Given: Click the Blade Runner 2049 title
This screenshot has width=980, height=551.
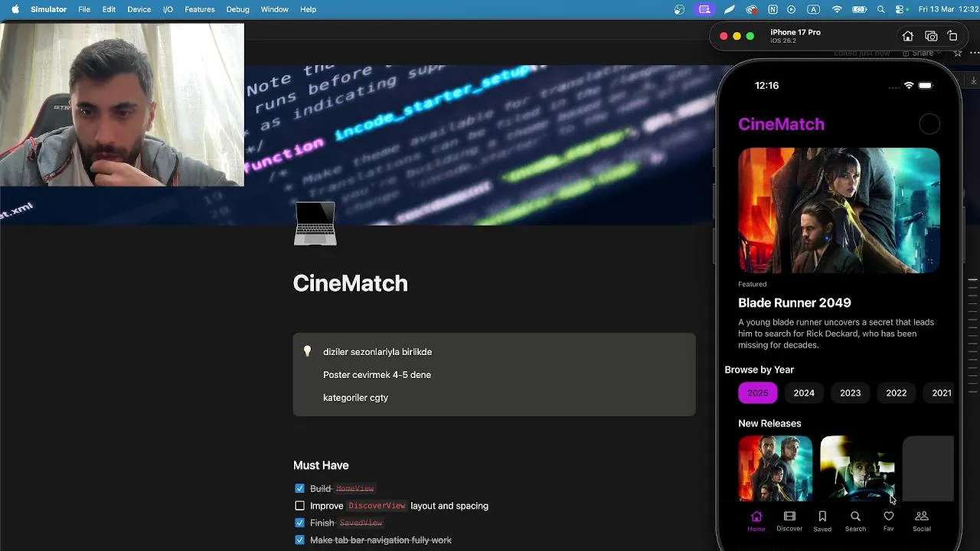Looking at the screenshot, I should pyautogui.click(x=795, y=303).
